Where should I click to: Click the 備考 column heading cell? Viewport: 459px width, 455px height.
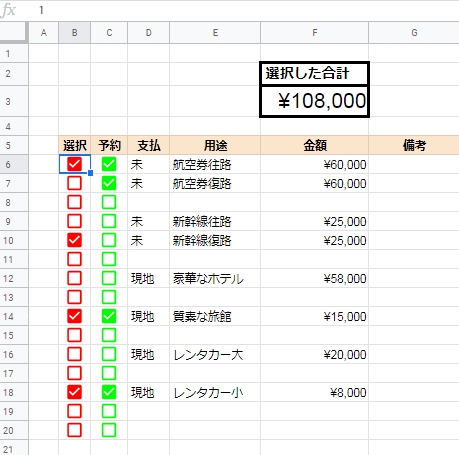pos(414,145)
